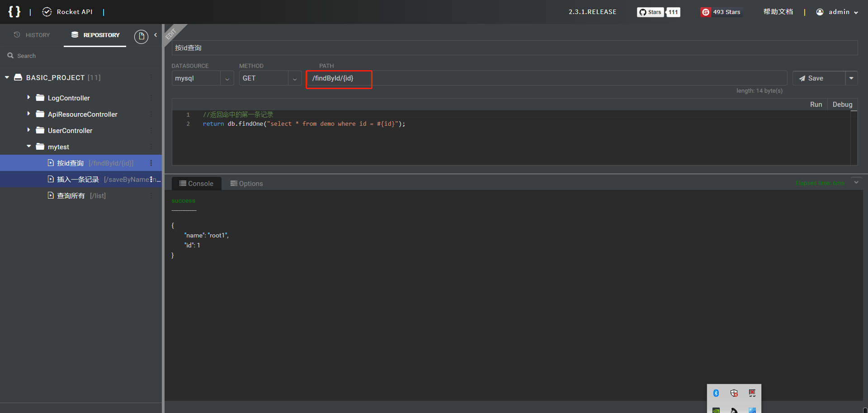Click the Debug button

point(842,104)
